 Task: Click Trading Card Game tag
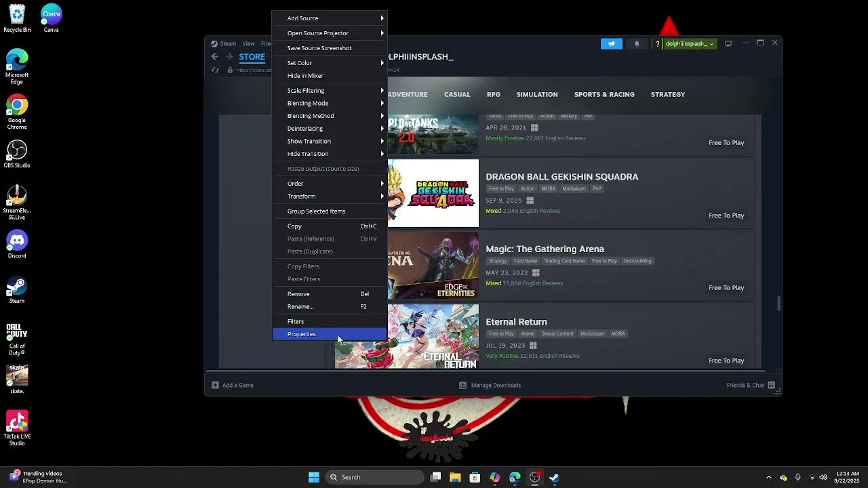pyautogui.click(x=564, y=261)
